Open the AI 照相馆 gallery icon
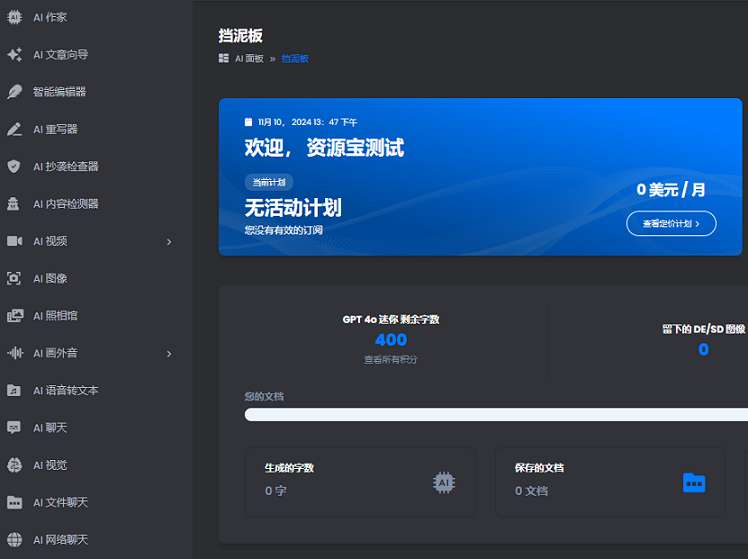This screenshot has width=748, height=559. (15, 315)
